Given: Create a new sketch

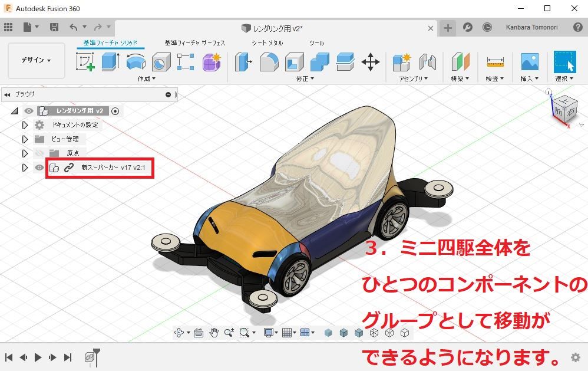Looking at the screenshot, I should 85,61.
